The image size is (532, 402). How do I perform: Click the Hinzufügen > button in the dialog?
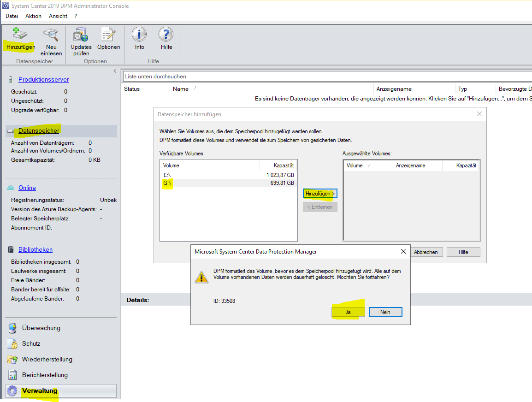pos(320,193)
